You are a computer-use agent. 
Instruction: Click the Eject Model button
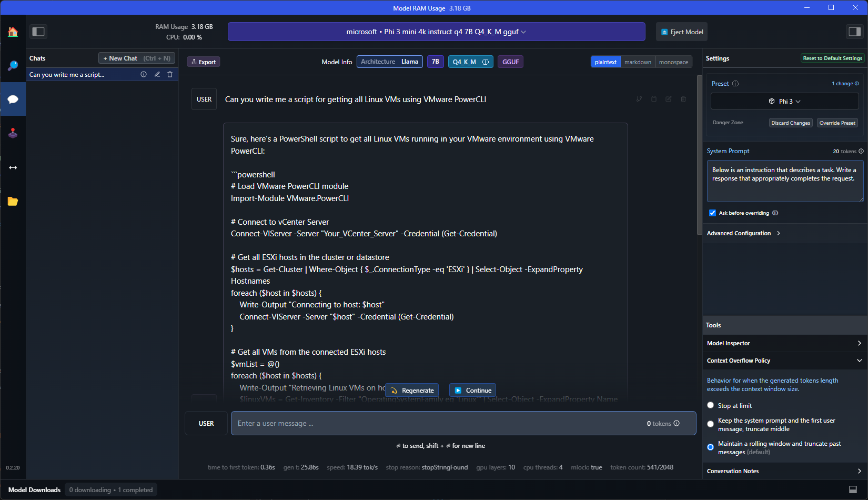(x=682, y=32)
